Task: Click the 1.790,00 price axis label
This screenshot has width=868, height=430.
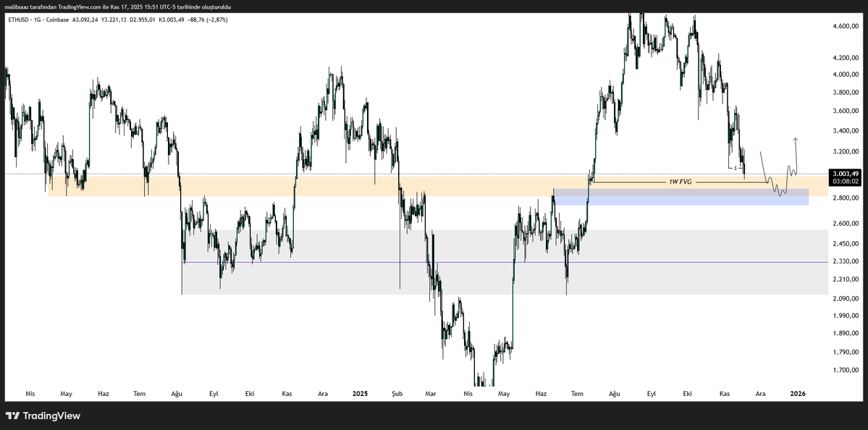Action: coord(845,353)
